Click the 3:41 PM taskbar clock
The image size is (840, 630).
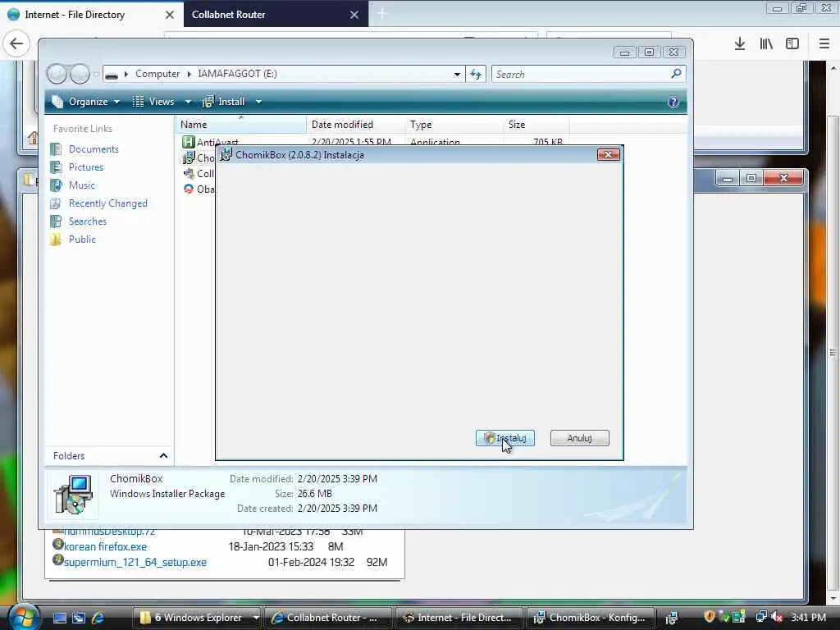[x=808, y=617]
